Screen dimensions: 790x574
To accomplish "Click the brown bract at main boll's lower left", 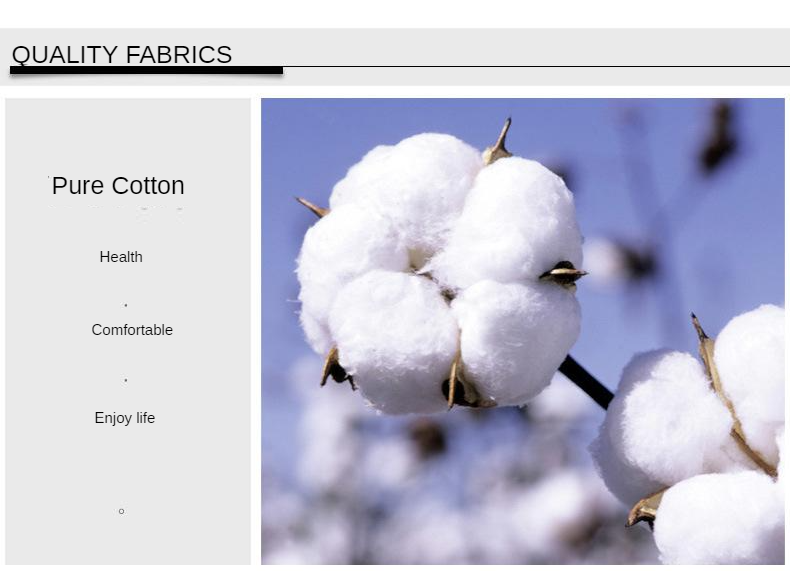I will 336,368.
